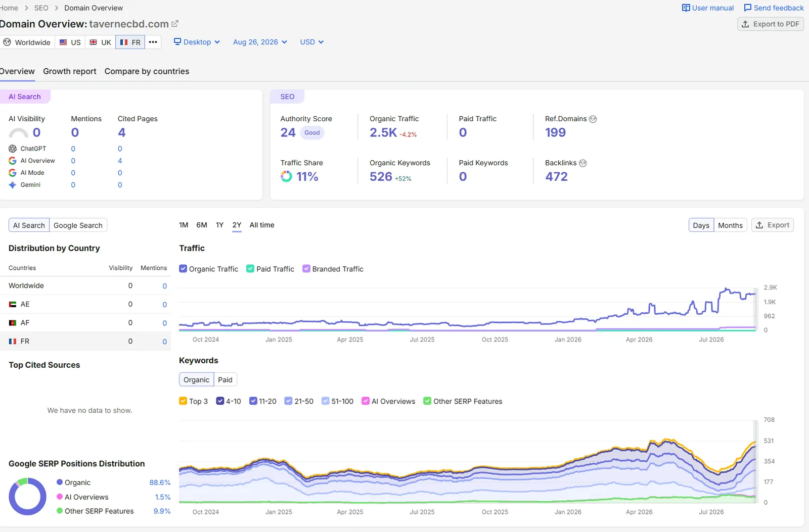
Task: Select the Paid keywords tab
Action: [225, 380]
